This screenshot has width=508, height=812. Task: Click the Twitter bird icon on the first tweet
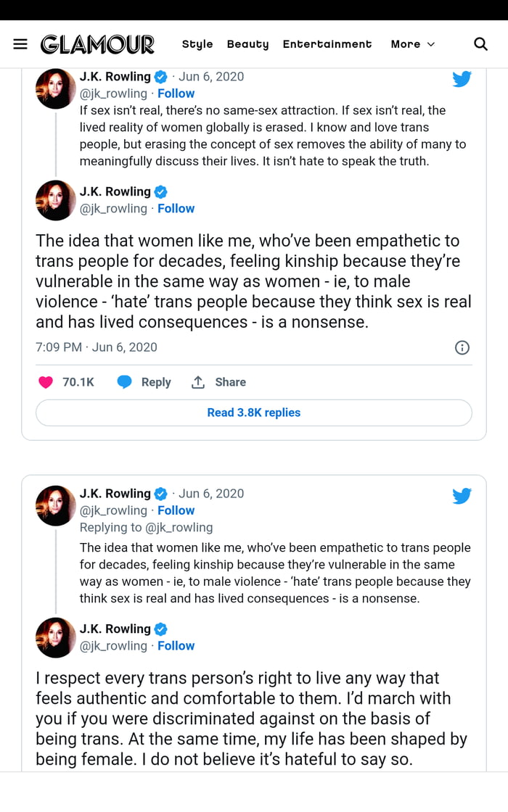[462, 80]
